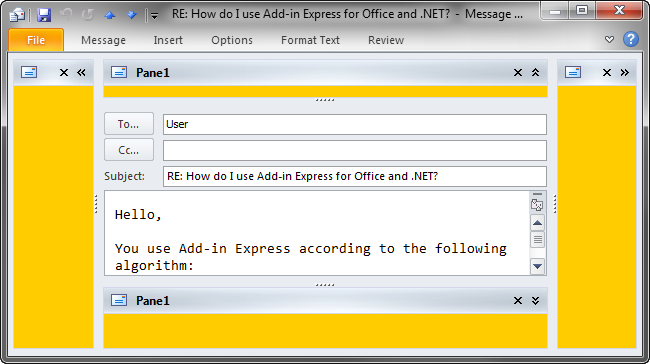
Task: Click the right pane vertical splitter grip
Action: (x=555, y=204)
